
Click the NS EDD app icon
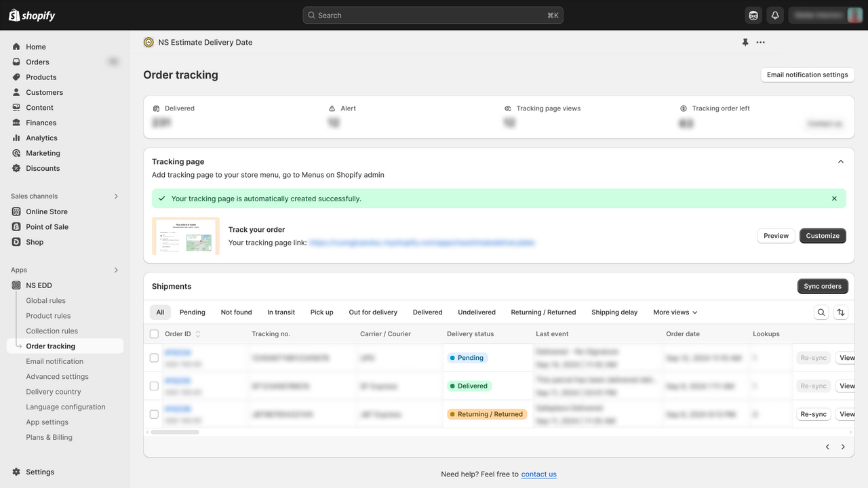16,285
